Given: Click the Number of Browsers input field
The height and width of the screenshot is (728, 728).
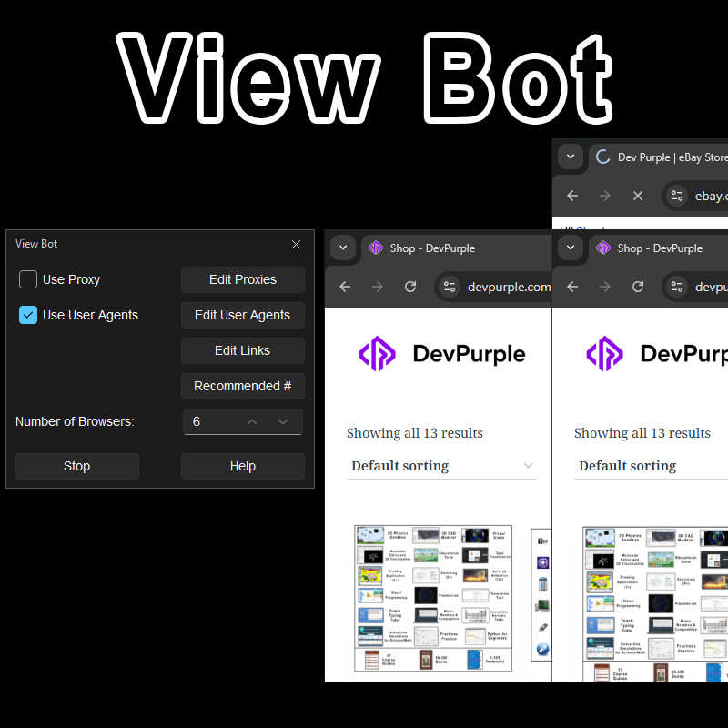Looking at the screenshot, I should pos(243,421).
